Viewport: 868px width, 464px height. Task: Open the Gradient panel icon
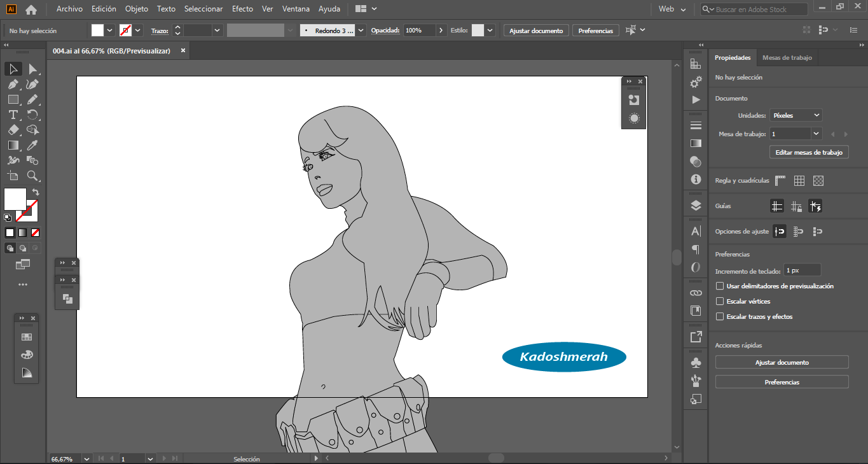pyautogui.click(x=696, y=143)
